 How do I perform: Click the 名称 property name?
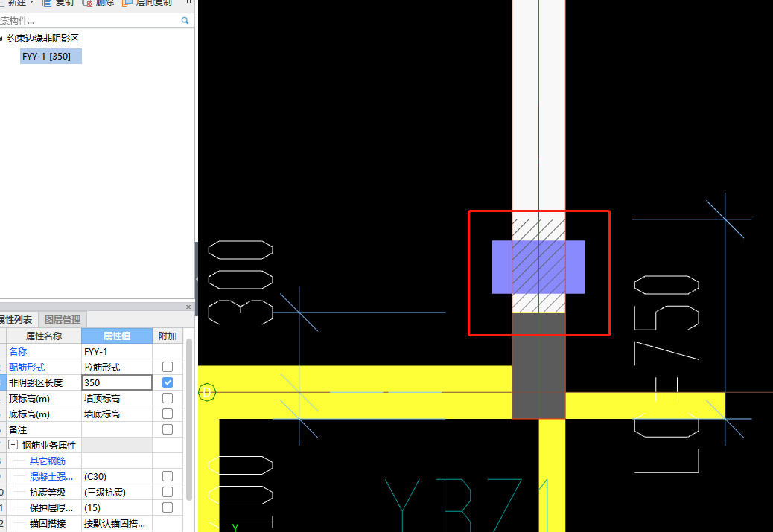click(18, 352)
